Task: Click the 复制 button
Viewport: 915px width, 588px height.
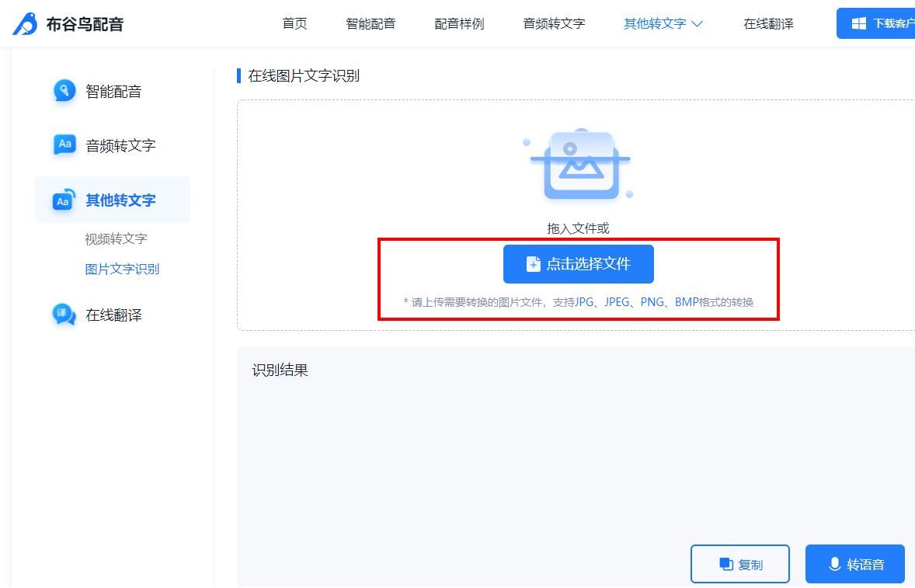Action: 740,564
